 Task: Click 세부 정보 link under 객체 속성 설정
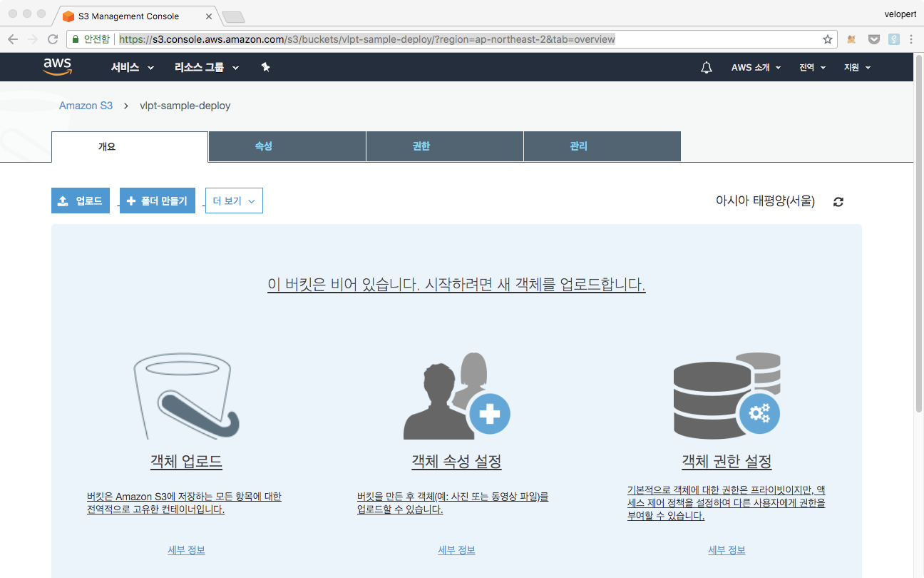coord(456,550)
